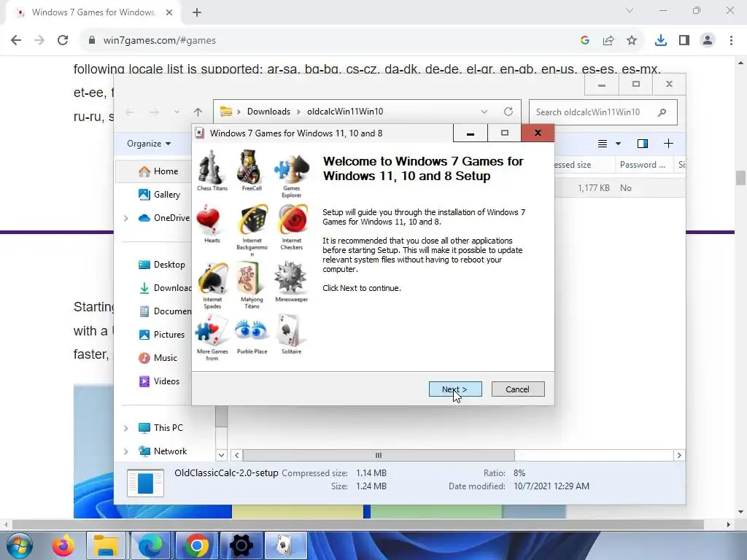The image size is (747, 560).
Task: Click Next to continue setup
Action: 455,389
